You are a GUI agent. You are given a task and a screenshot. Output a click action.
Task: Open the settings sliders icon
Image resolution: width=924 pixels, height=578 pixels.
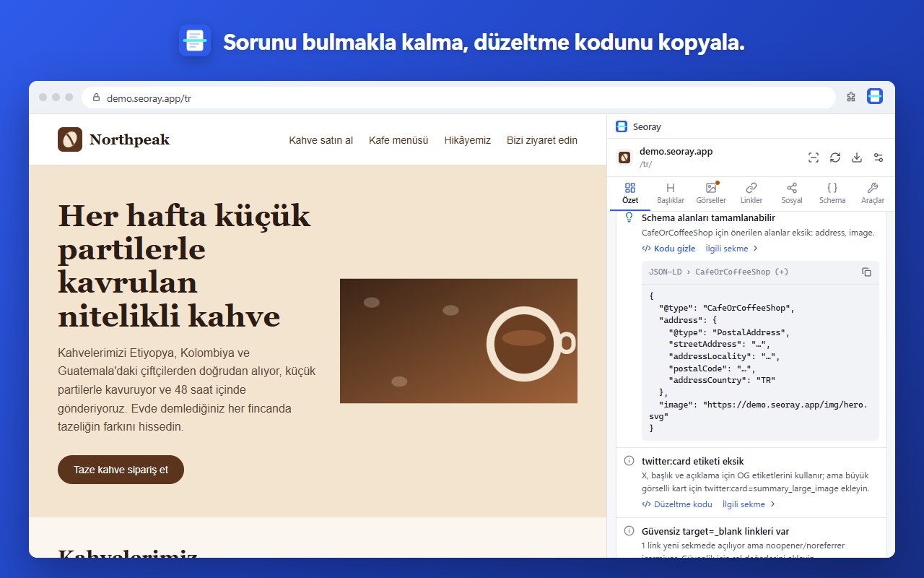click(879, 158)
